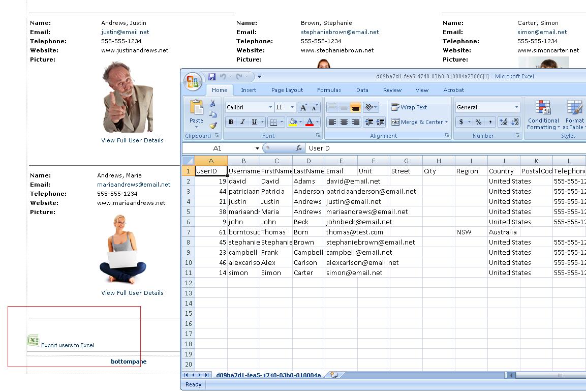Viewport: 586px width, 392px height.
Task: Click the Export users to Excel link
Action: tap(67, 345)
